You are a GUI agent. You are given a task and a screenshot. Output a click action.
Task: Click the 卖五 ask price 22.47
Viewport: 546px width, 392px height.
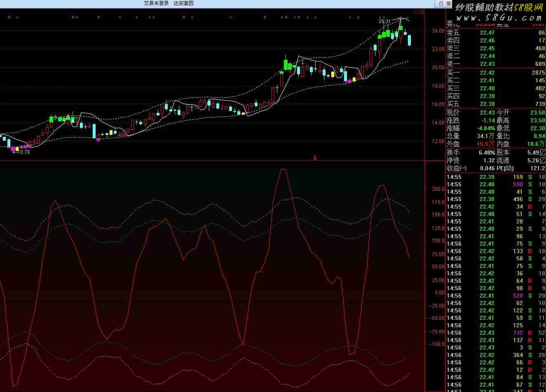[x=487, y=33]
